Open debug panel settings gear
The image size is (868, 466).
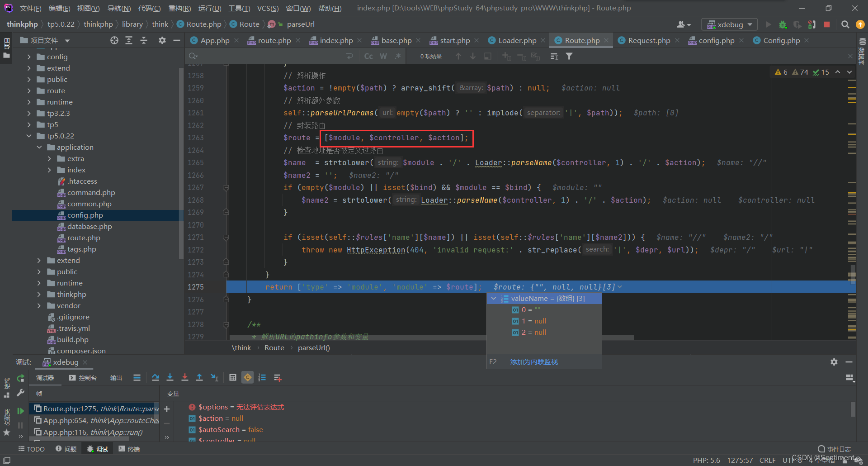[x=834, y=362]
